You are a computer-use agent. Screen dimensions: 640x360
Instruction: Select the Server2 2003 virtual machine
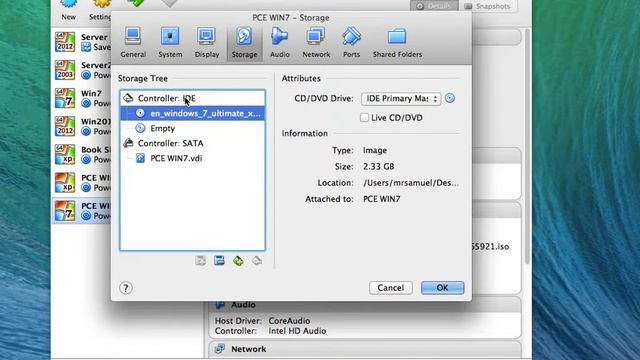[x=82, y=70]
